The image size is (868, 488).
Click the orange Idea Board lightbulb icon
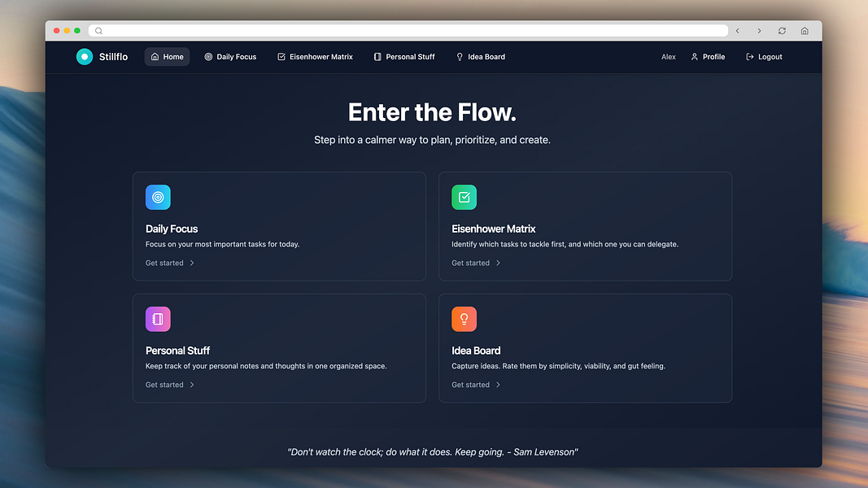pos(464,319)
